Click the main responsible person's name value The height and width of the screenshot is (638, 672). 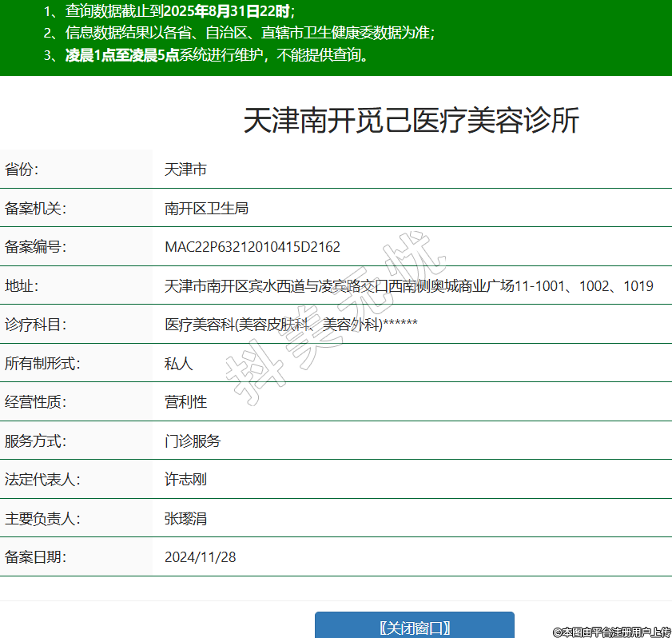[x=185, y=518]
